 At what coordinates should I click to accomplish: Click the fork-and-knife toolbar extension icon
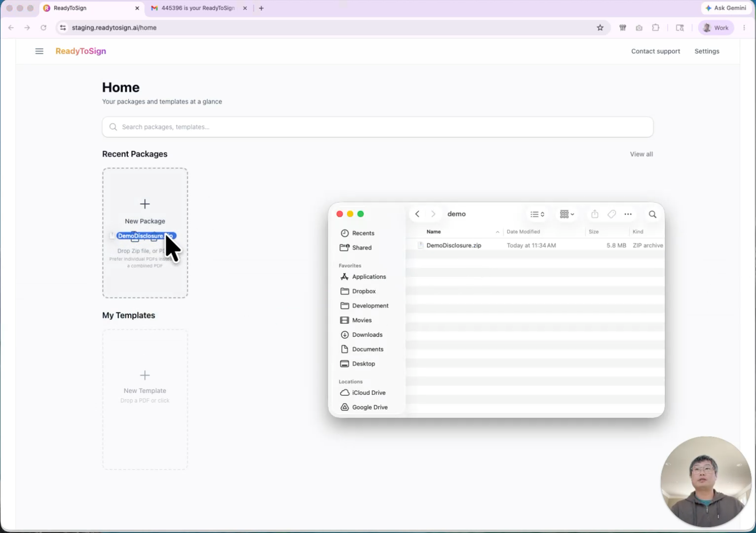pos(623,28)
